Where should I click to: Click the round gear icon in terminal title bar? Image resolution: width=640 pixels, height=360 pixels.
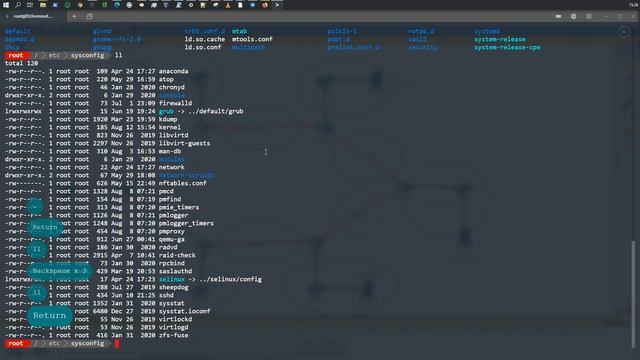point(573,16)
